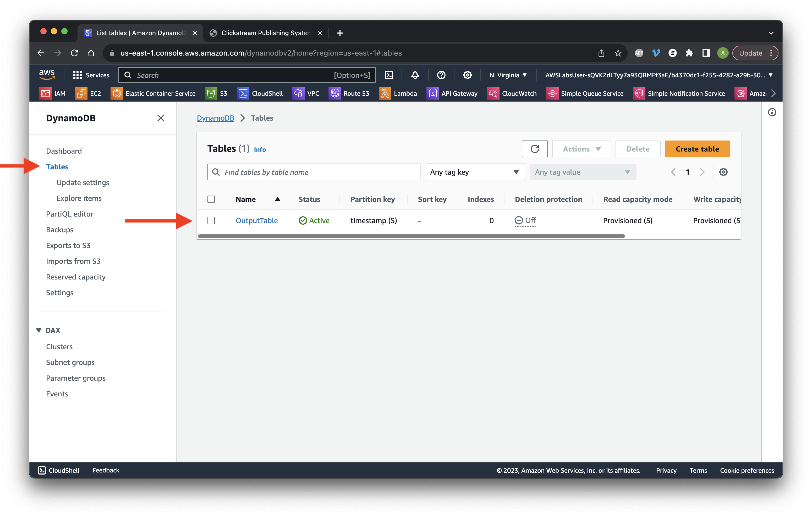Open the VPC service shortcut
The image size is (812, 517).
coord(306,94)
